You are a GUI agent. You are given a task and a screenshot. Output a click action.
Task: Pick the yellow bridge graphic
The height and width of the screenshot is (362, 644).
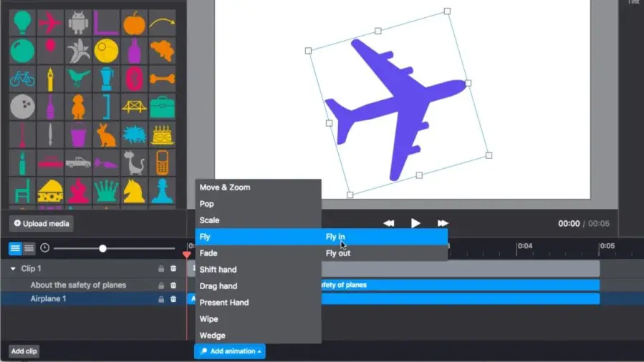point(134,107)
